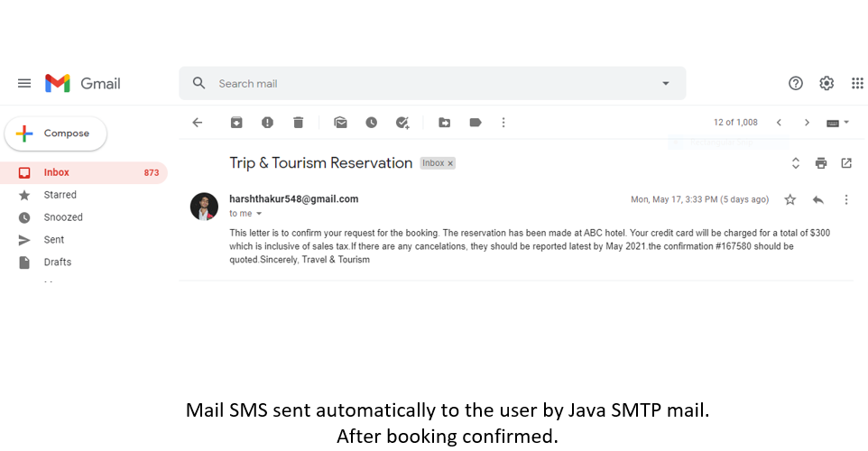Mark the email as unread
This screenshot has height=451, width=868.
tap(340, 123)
